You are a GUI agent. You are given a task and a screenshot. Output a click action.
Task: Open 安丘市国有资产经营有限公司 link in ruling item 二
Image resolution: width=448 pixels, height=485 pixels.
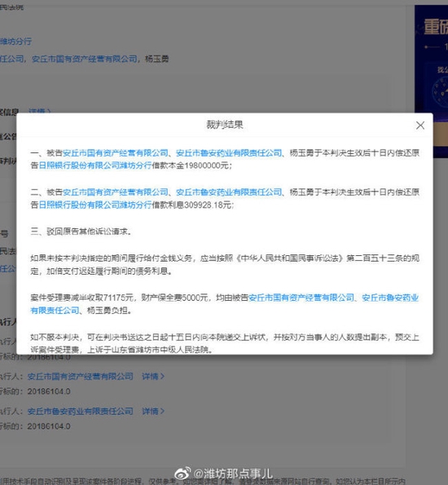[116, 192]
